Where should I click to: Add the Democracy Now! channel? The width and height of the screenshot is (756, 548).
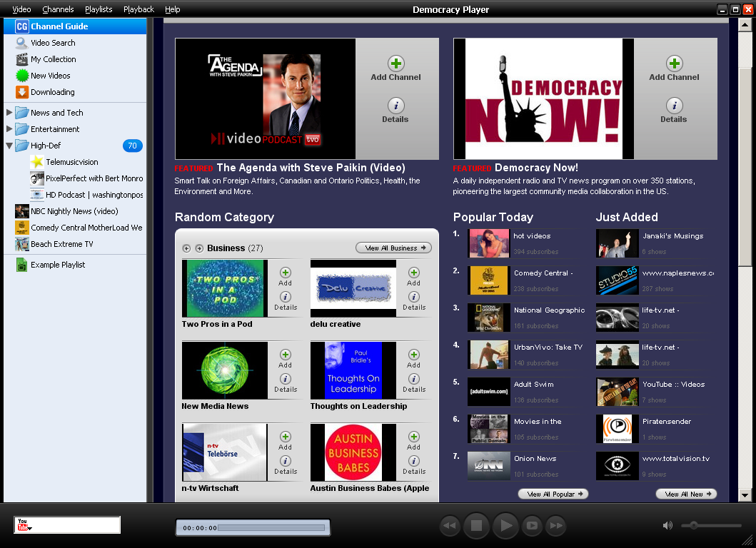674,68
